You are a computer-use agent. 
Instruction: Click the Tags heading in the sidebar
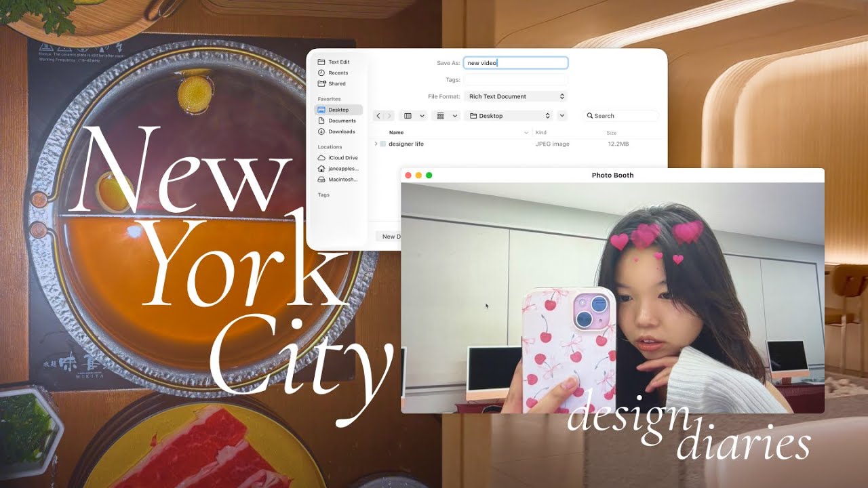323,195
